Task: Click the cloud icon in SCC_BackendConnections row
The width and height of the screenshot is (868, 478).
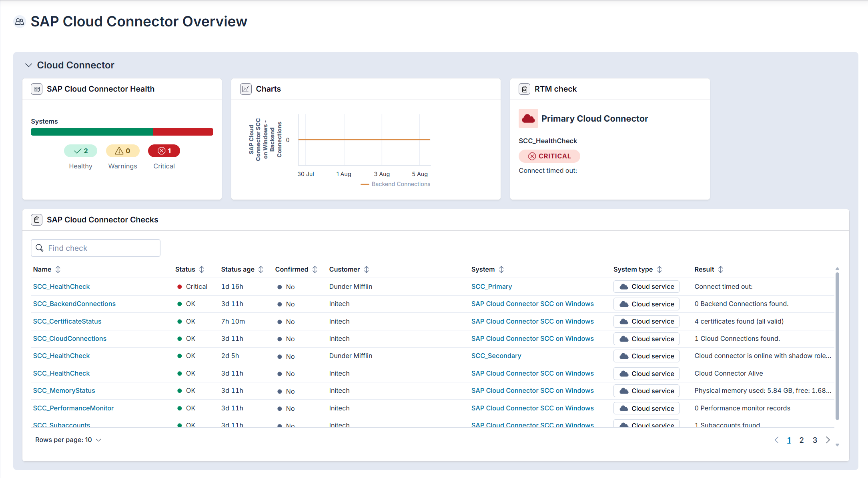Action: 623,304
